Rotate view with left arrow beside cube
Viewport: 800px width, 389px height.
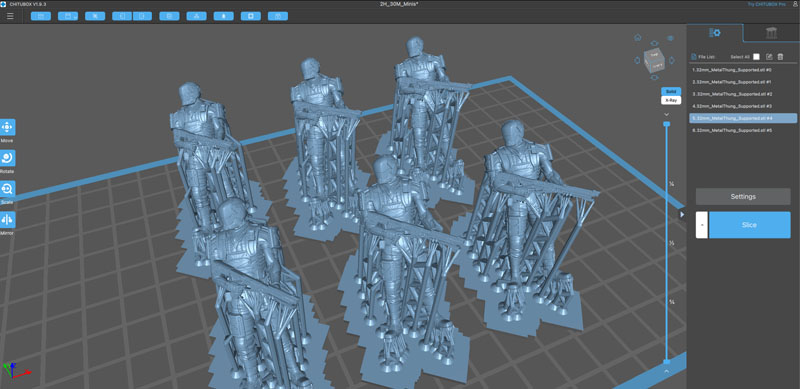tap(637, 60)
